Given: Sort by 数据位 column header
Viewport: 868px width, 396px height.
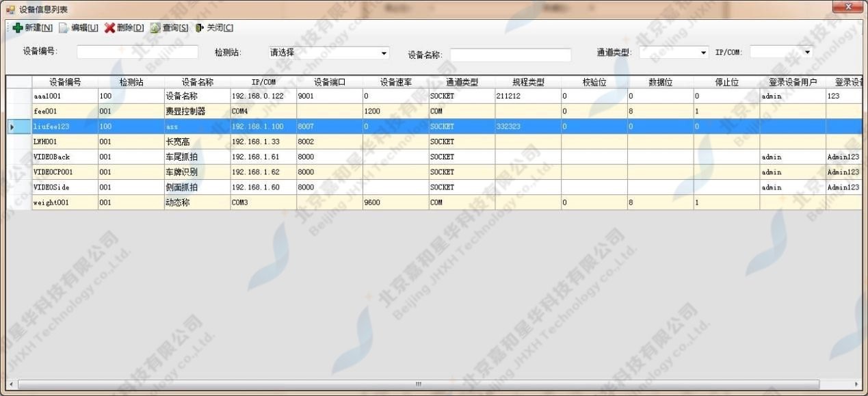Looking at the screenshot, I should [661, 82].
